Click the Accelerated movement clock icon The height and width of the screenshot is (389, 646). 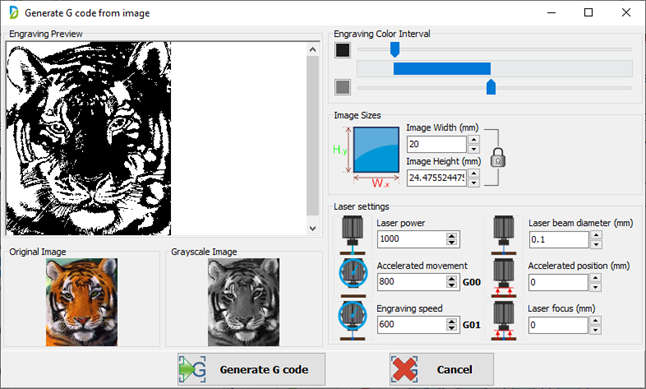tap(353, 277)
